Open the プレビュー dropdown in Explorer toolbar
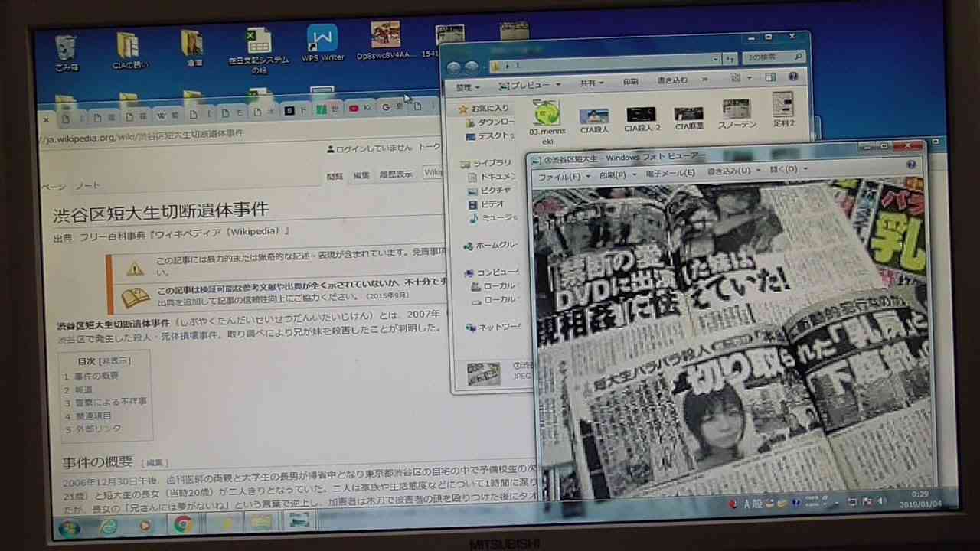Image resolution: width=980 pixels, height=551 pixels. click(530, 85)
